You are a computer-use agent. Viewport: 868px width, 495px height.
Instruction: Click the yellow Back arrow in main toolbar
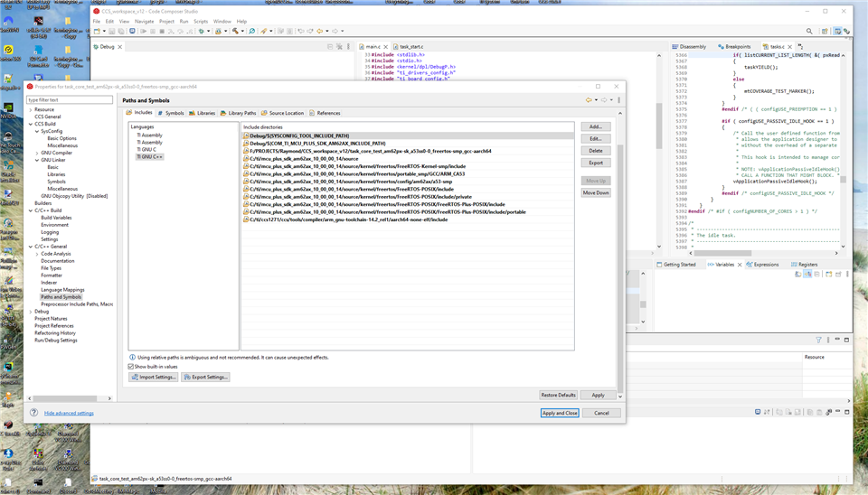click(319, 31)
